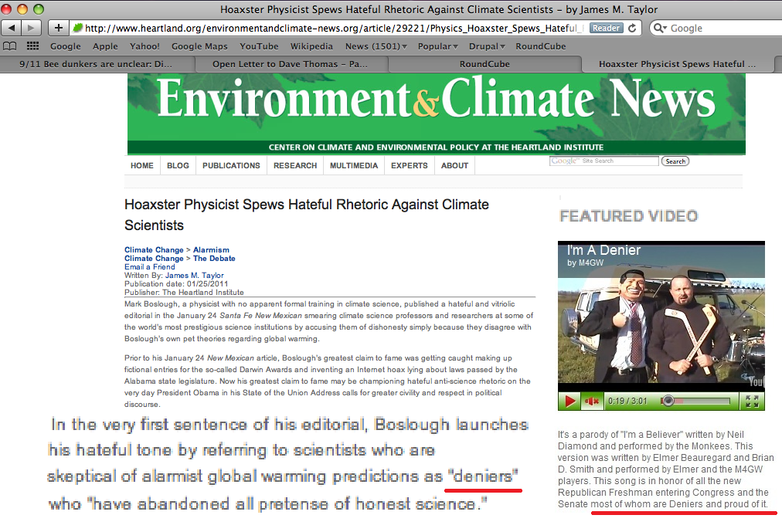This screenshot has height=532, width=782.
Task: Unmute video with the speaker icon
Action: [592, 401]
